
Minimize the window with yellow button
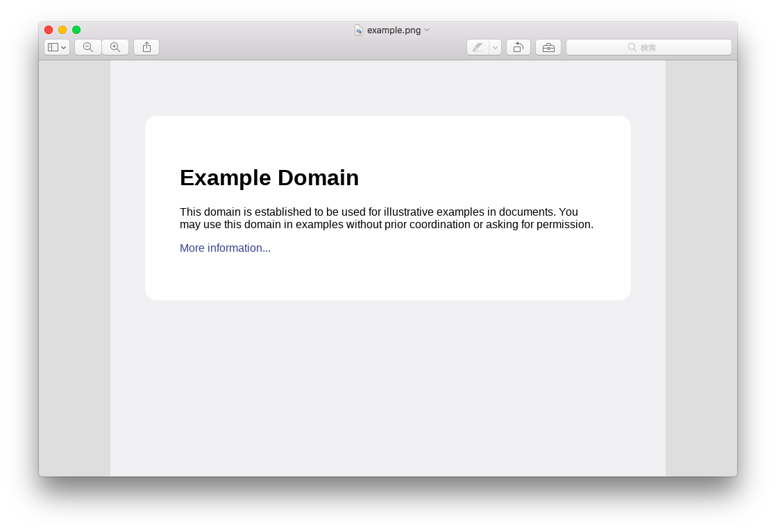(x=62, y=30)
